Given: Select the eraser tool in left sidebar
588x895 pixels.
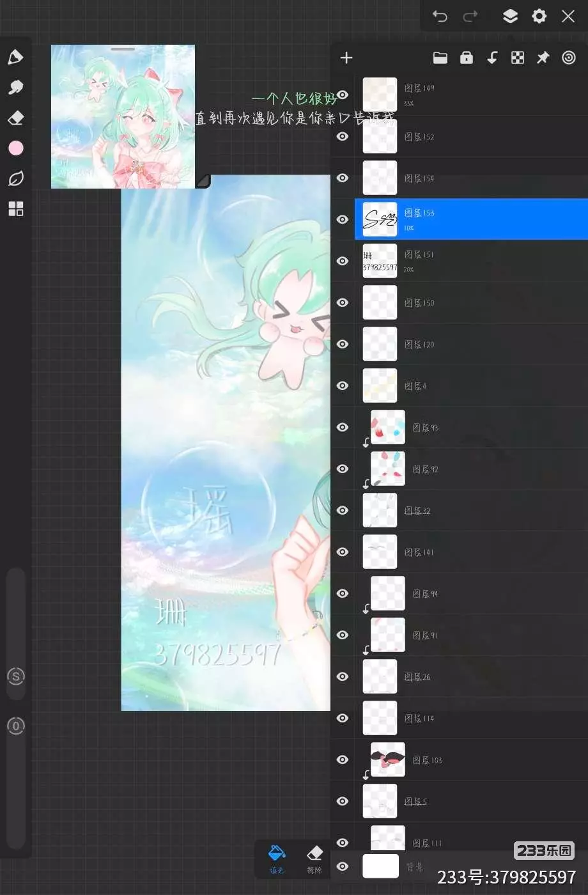Looking at the screenshot, I should pyautogui.click(x=15, y=118).
